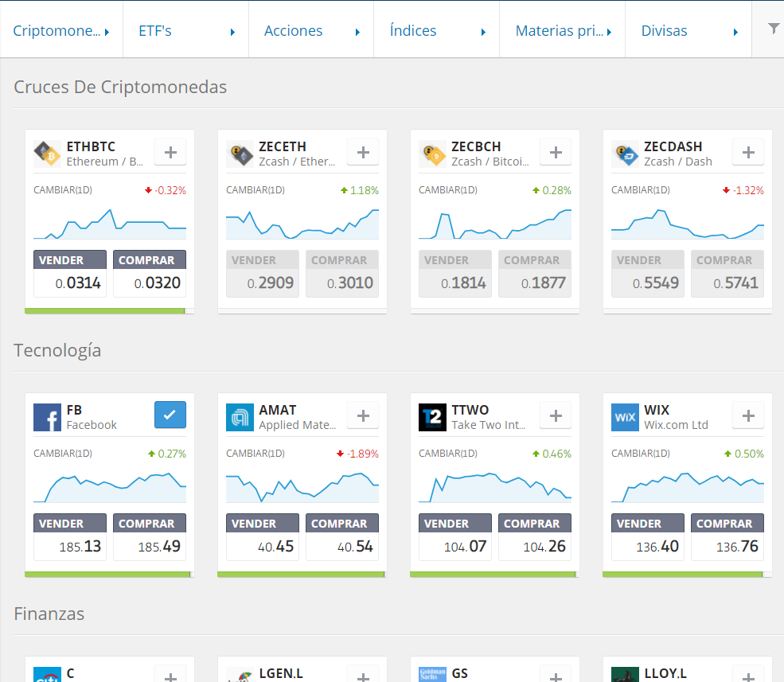784x682 pixels.
Task: Select the ZECETH ticker name
Action: coord(283,146)
